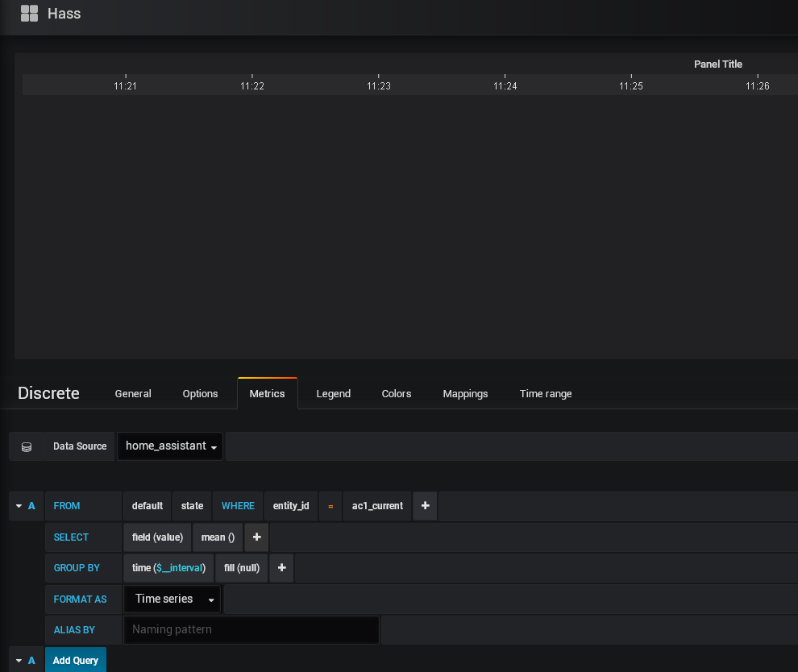Add a clause with the GROUP BY plus icon
The height and width of the screenshot is (672, 798).
[x=281, y=568]
